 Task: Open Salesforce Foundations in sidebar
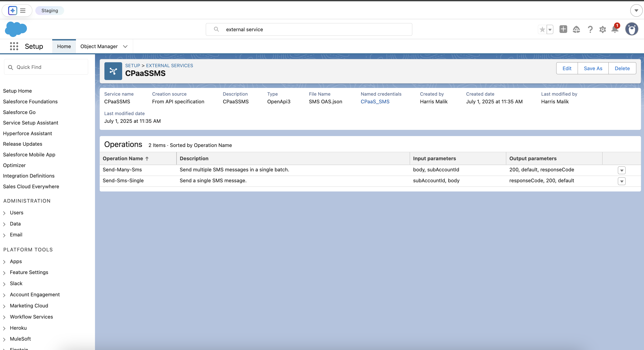[30, 101]
